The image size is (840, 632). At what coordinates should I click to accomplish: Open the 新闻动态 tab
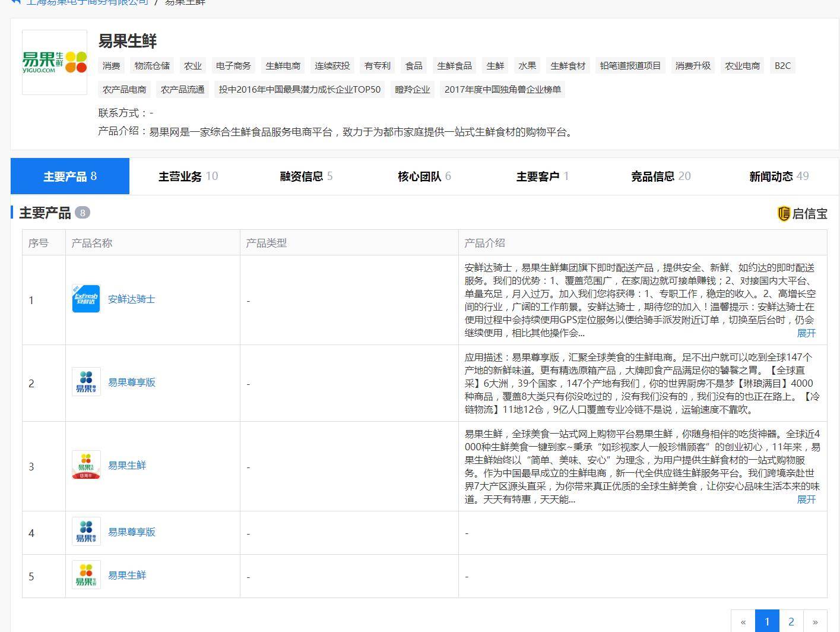pyautogui.click(x=779, y=176)
